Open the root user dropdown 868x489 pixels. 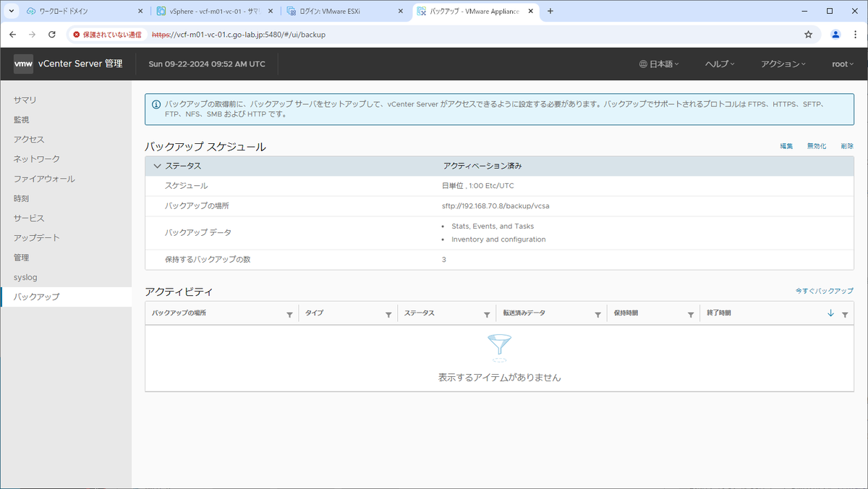(843, 64)
